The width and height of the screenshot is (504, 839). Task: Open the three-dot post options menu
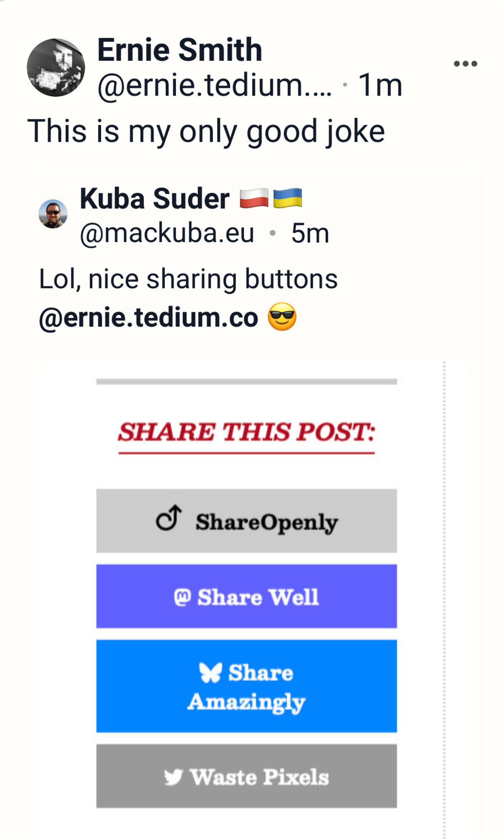465,64
